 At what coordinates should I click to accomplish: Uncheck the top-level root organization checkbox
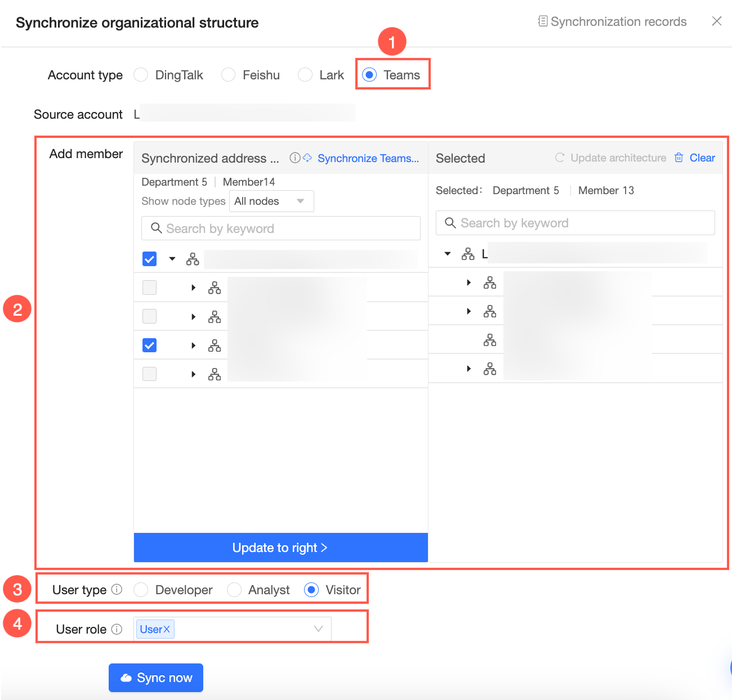pyautogui.click(x=149, y=259)
